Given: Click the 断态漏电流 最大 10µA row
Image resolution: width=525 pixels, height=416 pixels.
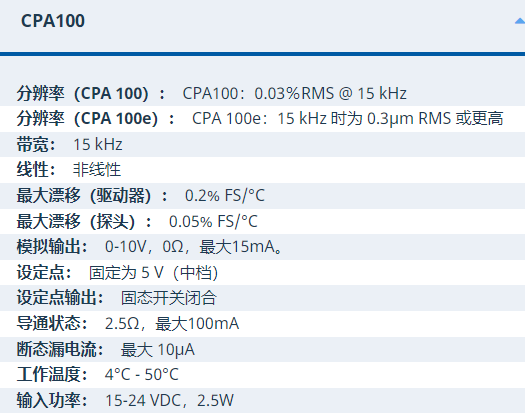Looking at the screenshot, I should 262,349.
